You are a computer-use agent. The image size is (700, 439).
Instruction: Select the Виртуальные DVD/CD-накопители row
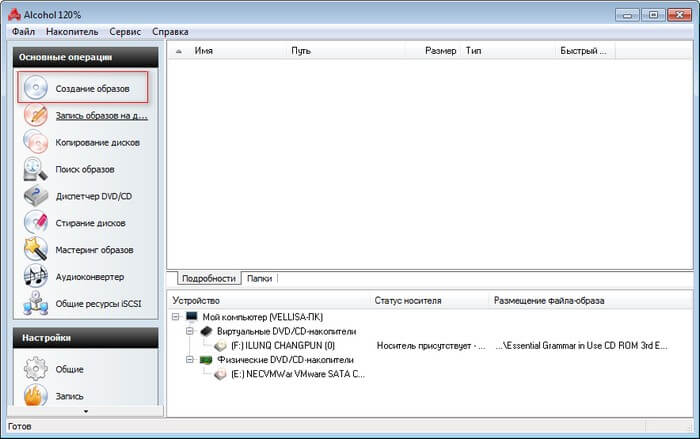click(287, 331)
